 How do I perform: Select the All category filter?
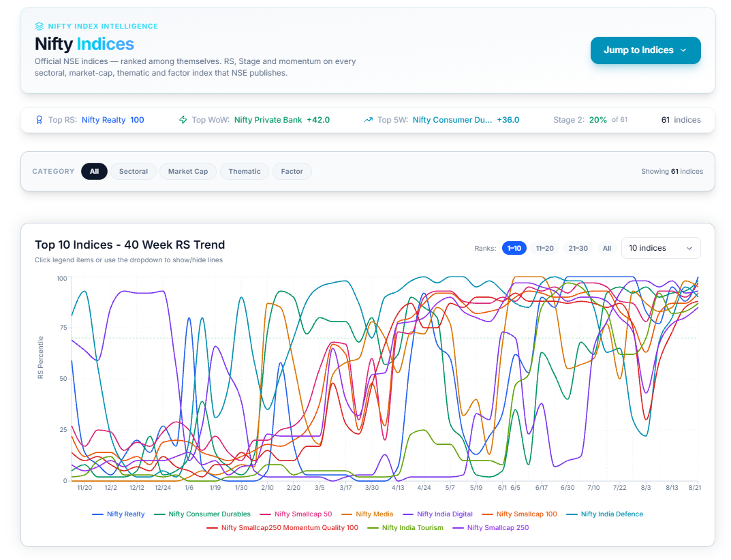[94, 171]
